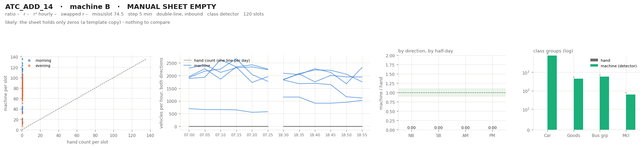Click the Goods green bar

(578, 104)
